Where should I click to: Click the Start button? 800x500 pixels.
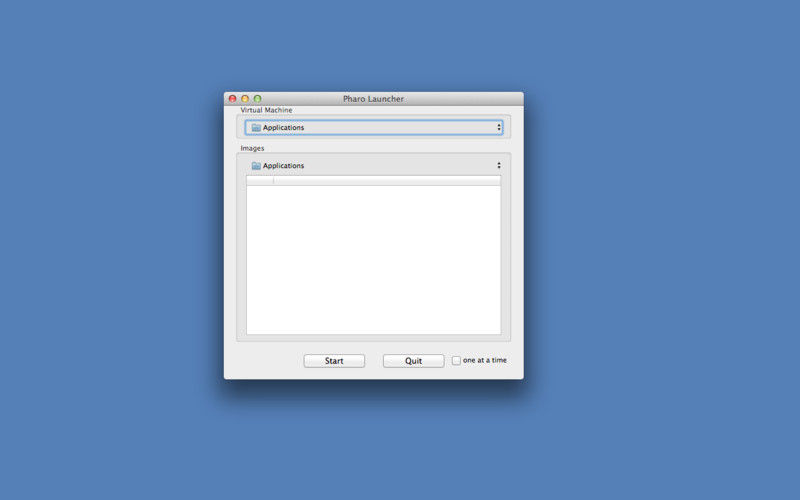(334, 361)
